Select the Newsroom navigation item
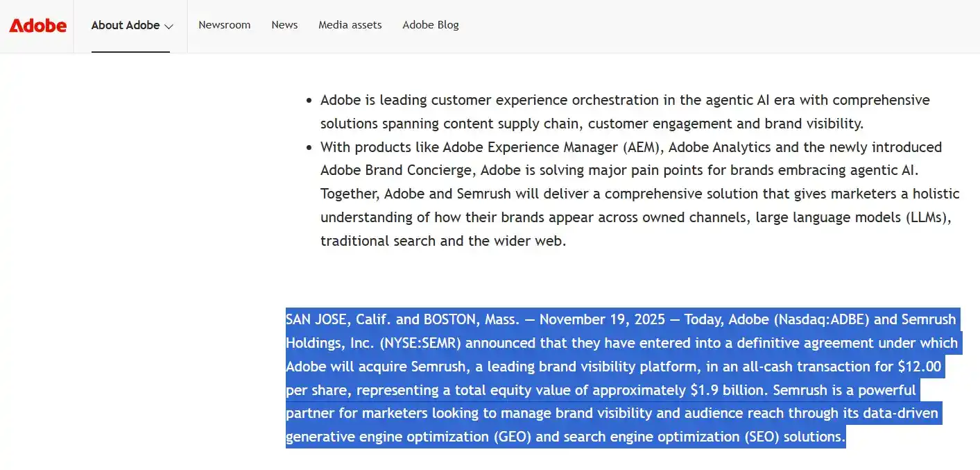Screen dimensions: 980x470 tap(224, 25)
